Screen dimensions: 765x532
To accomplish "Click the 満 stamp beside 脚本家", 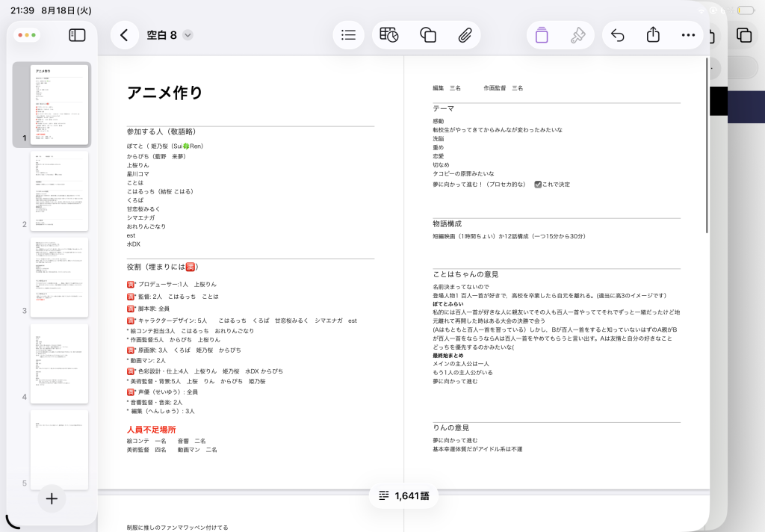I will [x=131, y=309].
